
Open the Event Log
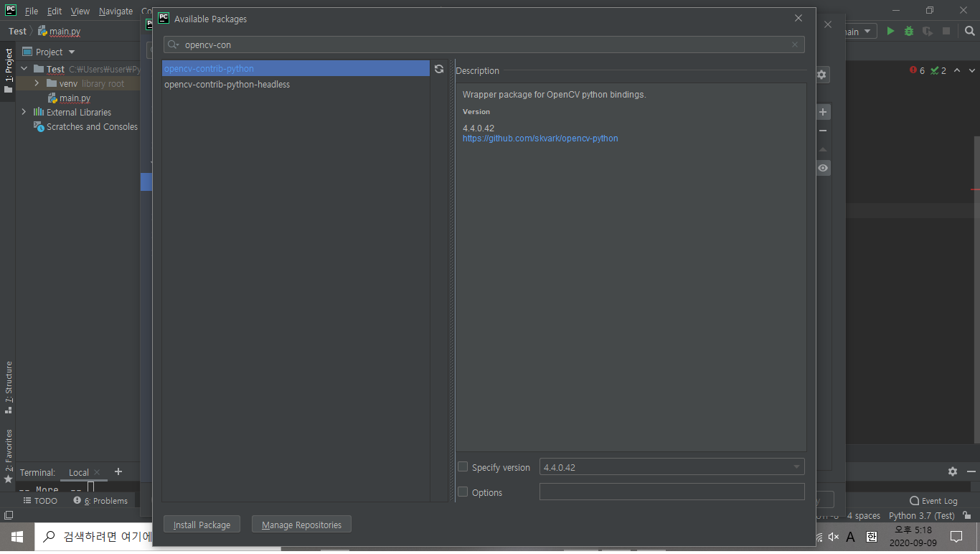pyautogui.click(x=933, y=501)
